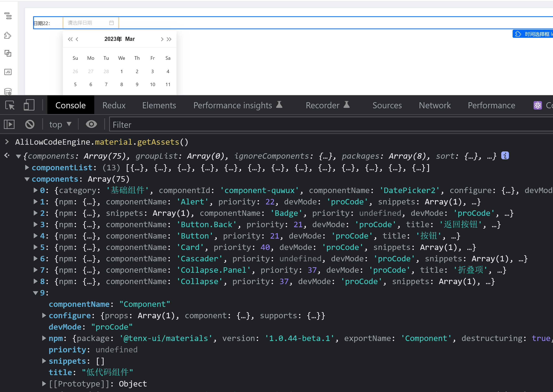Go to previous month in calendar
This screenshot has height=392, width=553.
pos(77,39)
